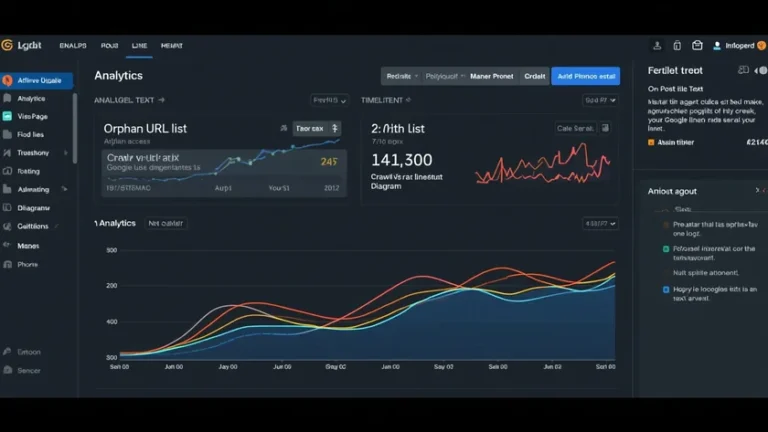Image resolution: width=768 pixels, height=432 pixels.
Task: Click the Sencer icon in lower sidebar
Action: pos(7,370)
